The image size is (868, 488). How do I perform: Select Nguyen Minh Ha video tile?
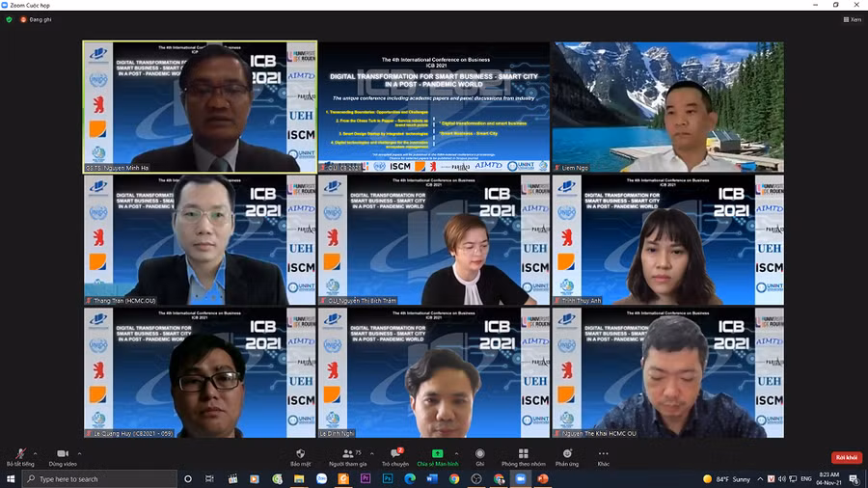click(200, 107)
